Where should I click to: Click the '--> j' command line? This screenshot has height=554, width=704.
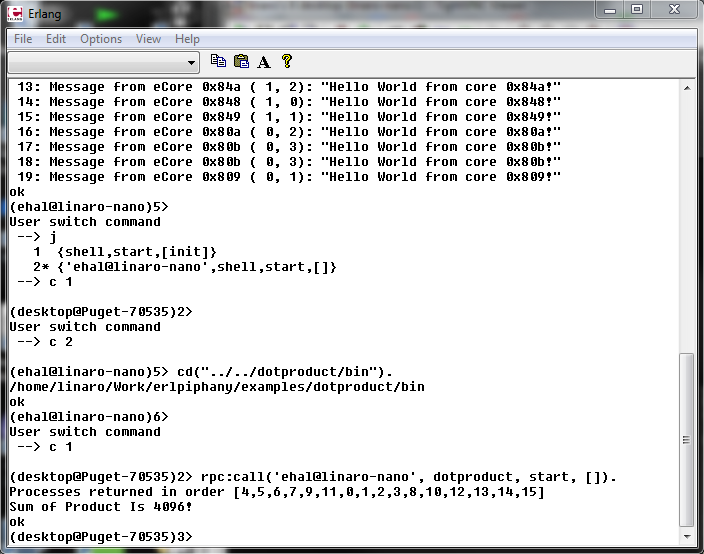coord(37,237)
